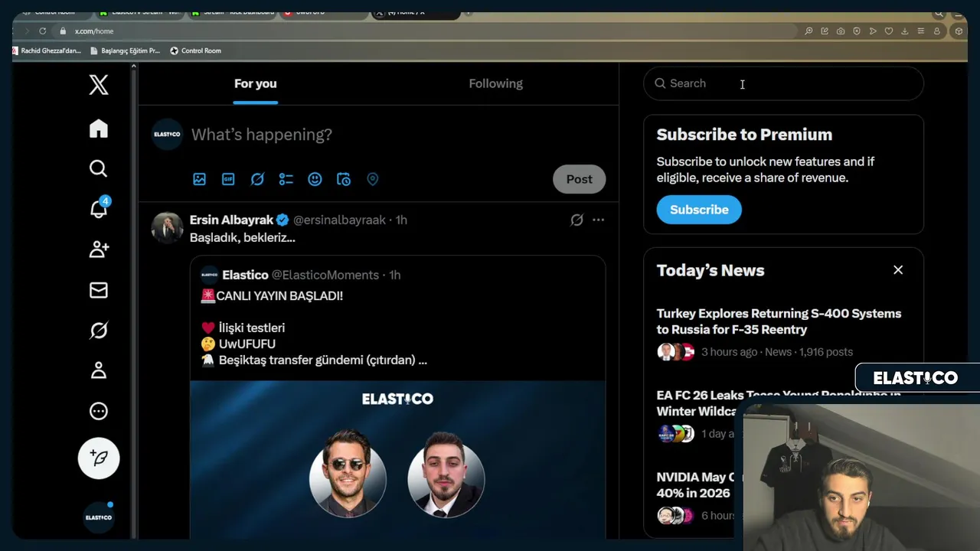Schedule the post with calendar-clock icon
Screen dimensions: 980x551
[344, 179]
